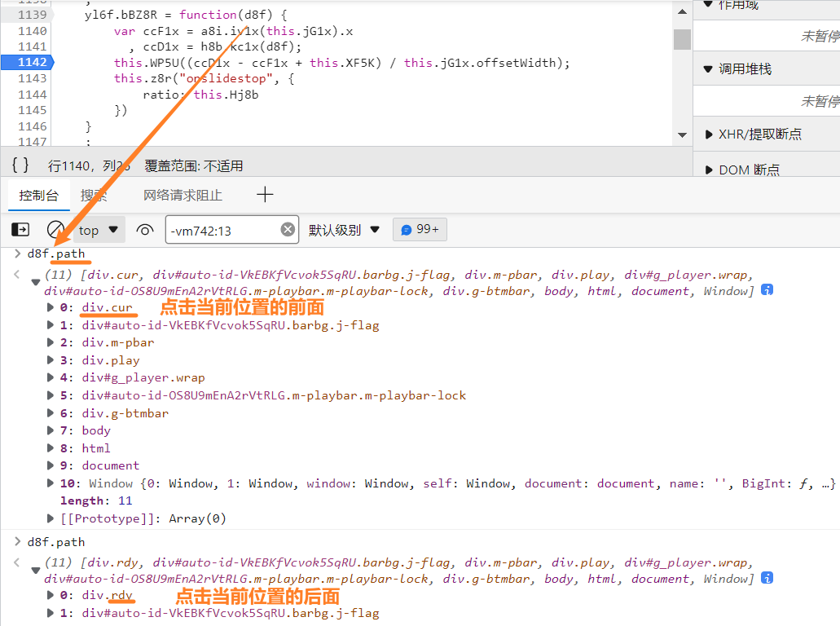Click the "onslidestop" string in code
Image resolution: width=840 pixels, height=626 pixels.
click(226, 79)
